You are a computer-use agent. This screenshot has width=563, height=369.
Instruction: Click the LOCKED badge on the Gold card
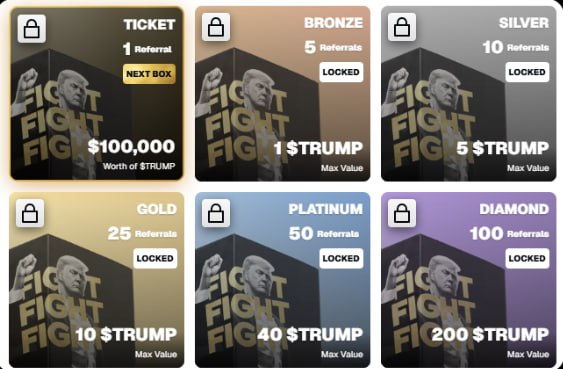(x=155, y=258)
